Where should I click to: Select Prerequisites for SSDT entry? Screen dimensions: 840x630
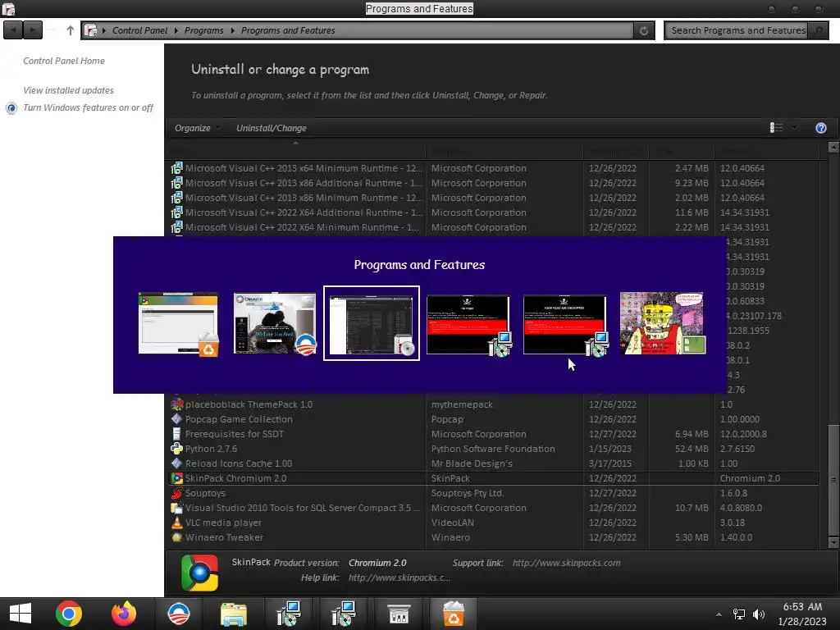coord(494,434)
